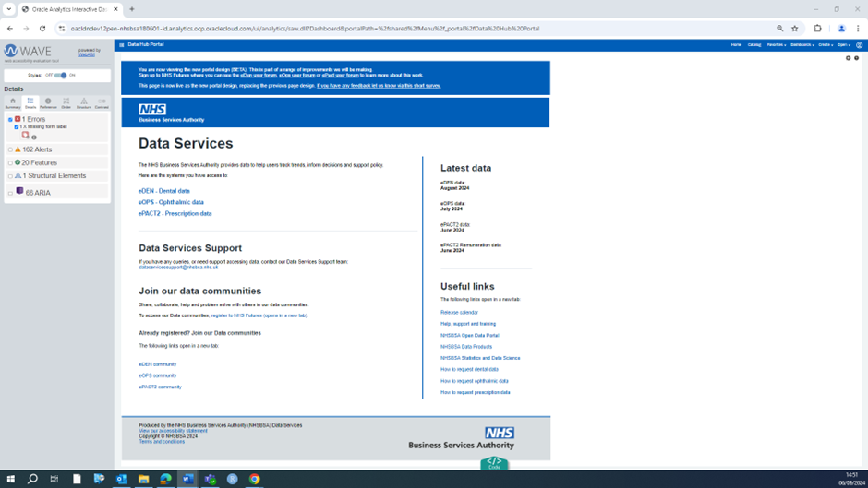Open the Release calendar link
Image resolution: width=868 pixels, height=488 pixels.
(459, 313)
